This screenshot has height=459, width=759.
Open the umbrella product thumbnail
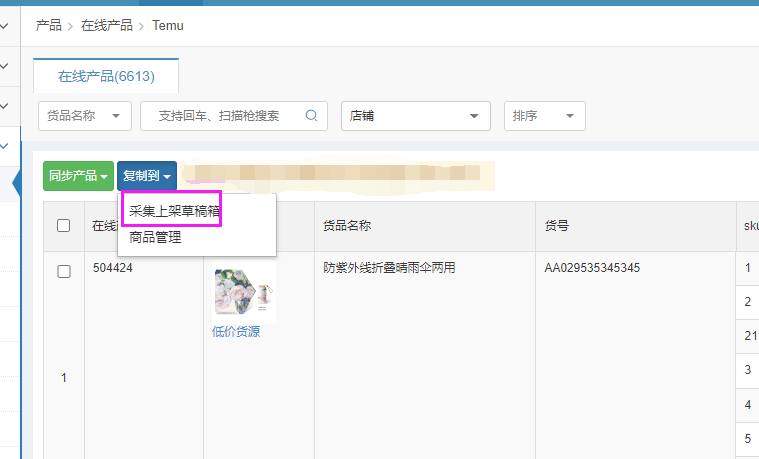pyautogui.click(x=244, y=291)
